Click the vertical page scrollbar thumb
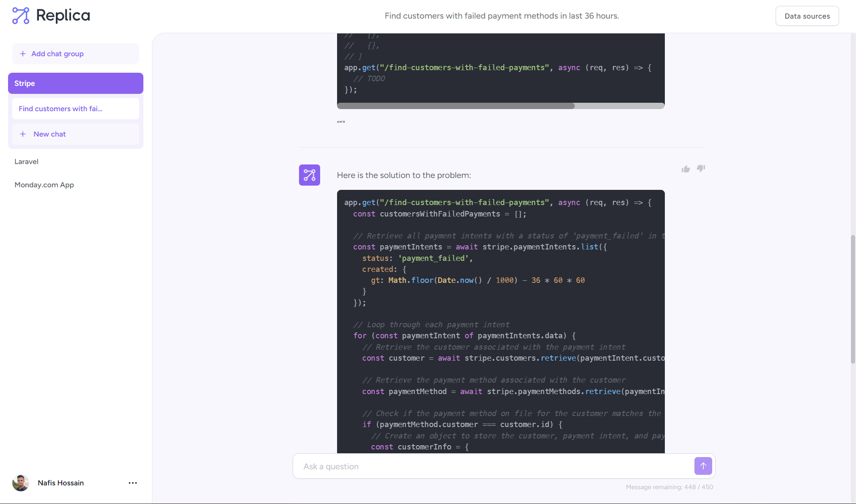The image size is (856, 504). 853,299
